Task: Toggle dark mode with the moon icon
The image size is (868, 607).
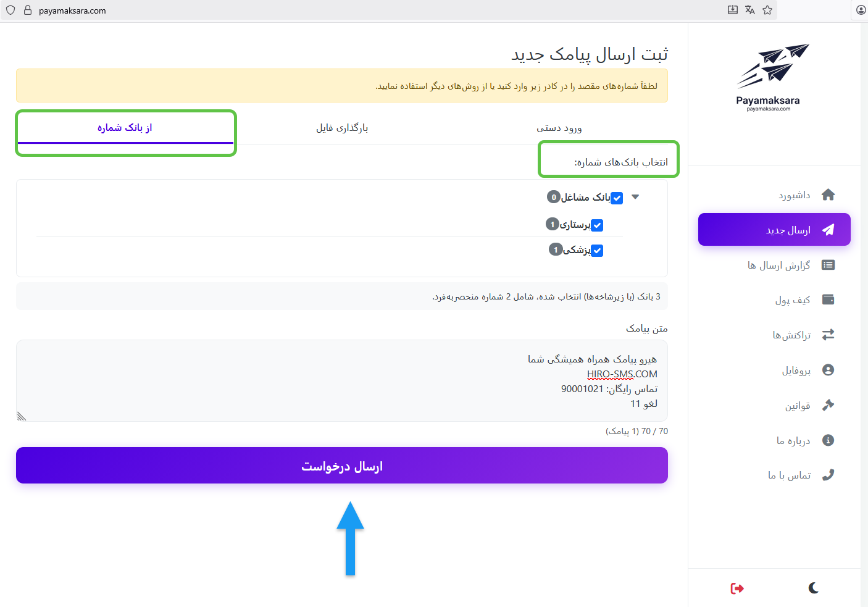Action: (x=813, y=588)
